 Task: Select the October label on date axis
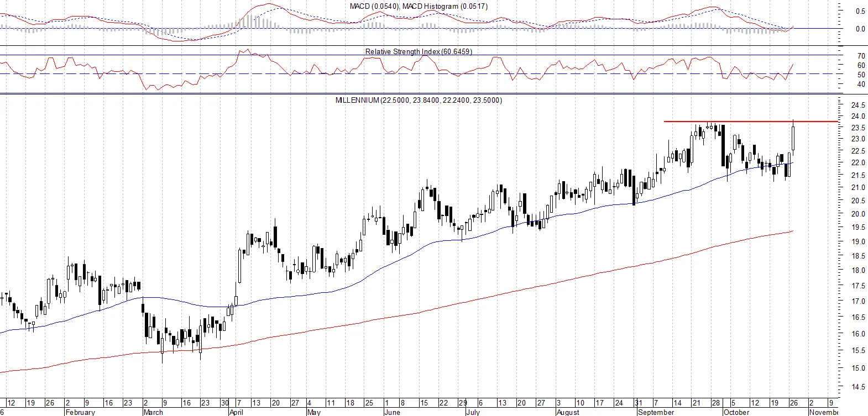click(736, 412)
